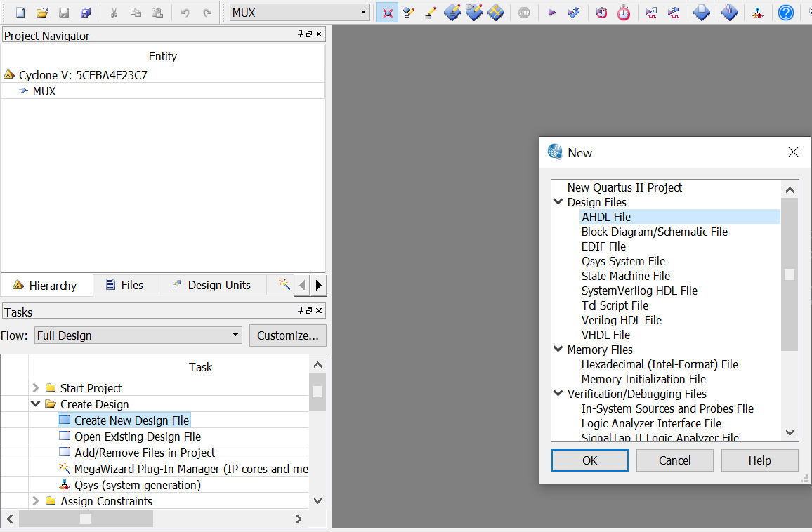
Task: Open Chip Planner icon with yellow cross
Action: 496,13
